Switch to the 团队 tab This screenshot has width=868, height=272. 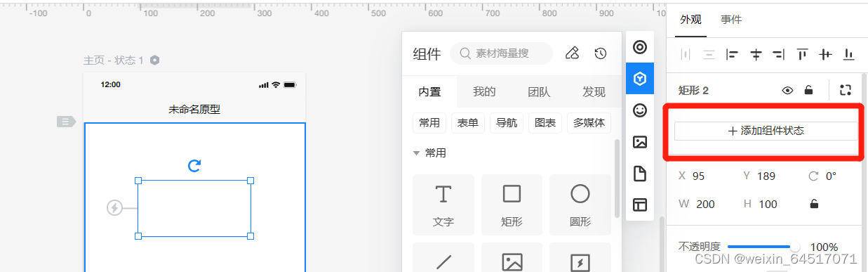tap(539, 91)
